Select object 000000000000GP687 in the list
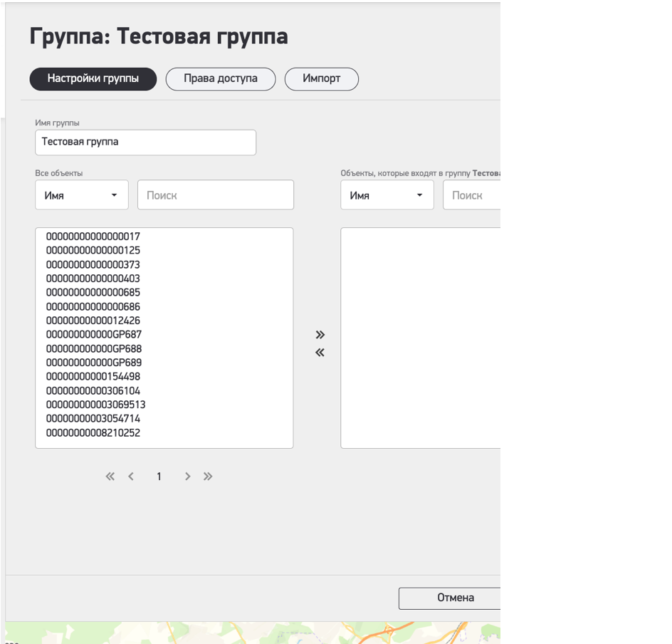The width and height of the screenshot is (672, 644). pos(94,335)
